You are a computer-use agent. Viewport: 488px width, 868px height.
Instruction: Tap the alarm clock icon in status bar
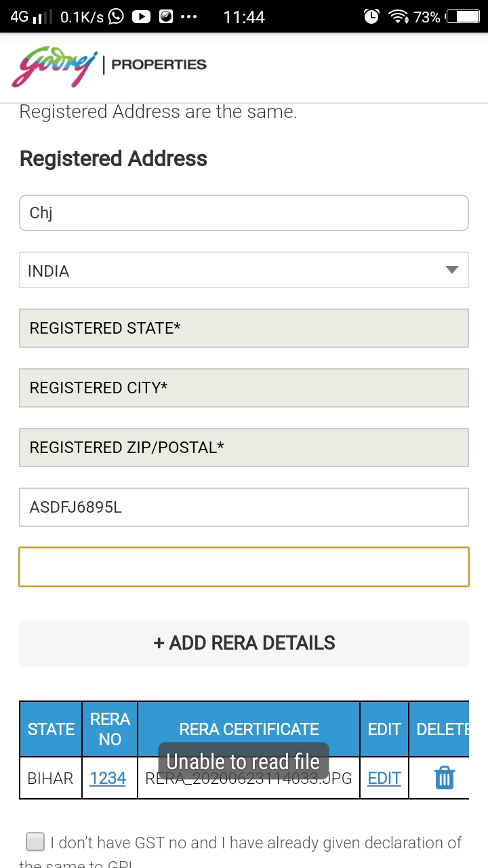pos(371,17)
